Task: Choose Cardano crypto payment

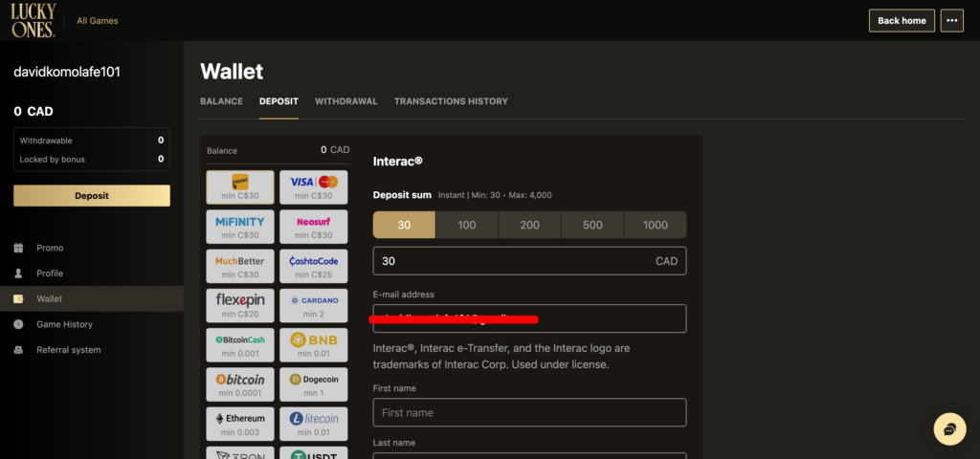Action: pos(314,306)
